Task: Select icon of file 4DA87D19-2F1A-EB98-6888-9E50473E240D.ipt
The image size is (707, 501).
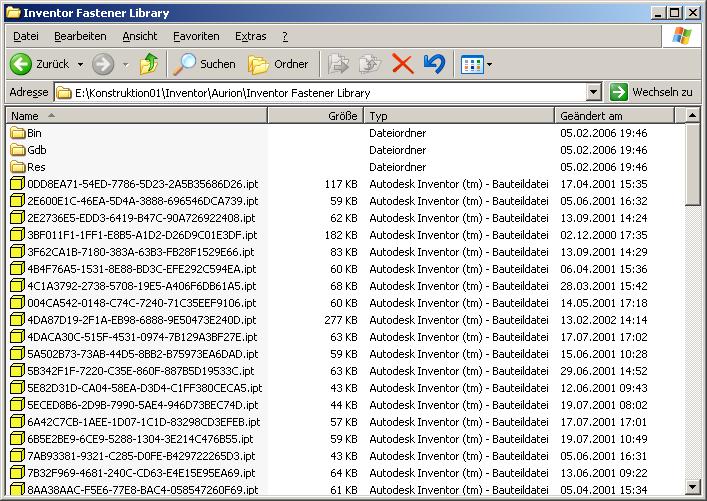Action: (17, 320)
